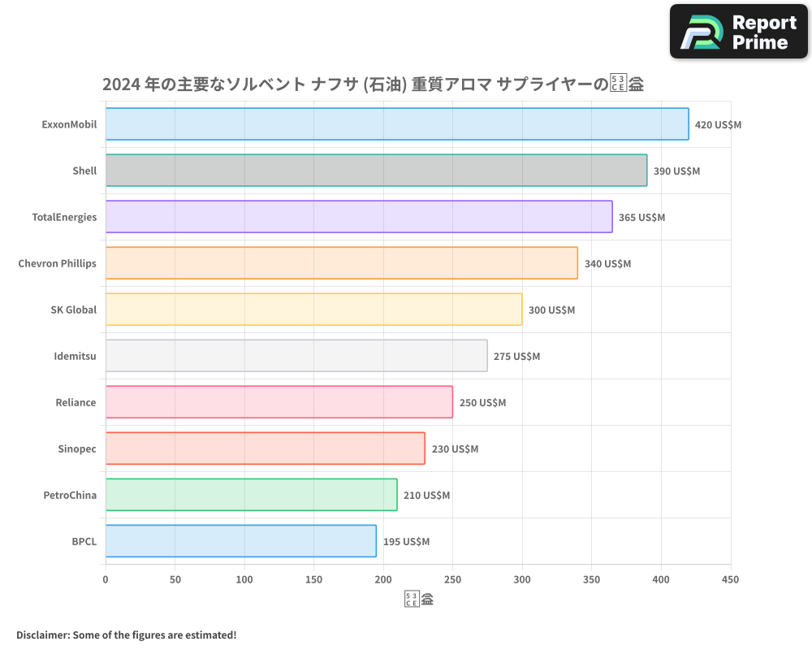Click the 420 US$M value label
The width and height of the screenshot is (812, 650).
719,125
